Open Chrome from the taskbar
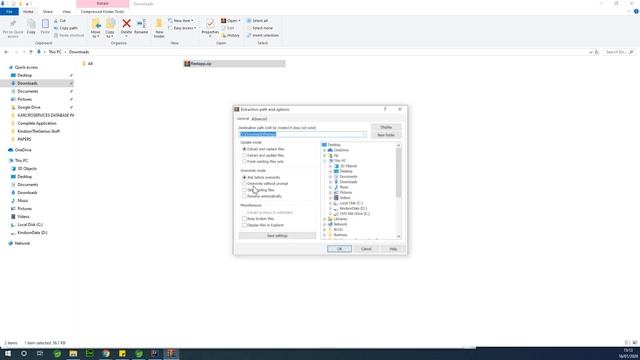 pyautogui.click(x=106, y=353)
